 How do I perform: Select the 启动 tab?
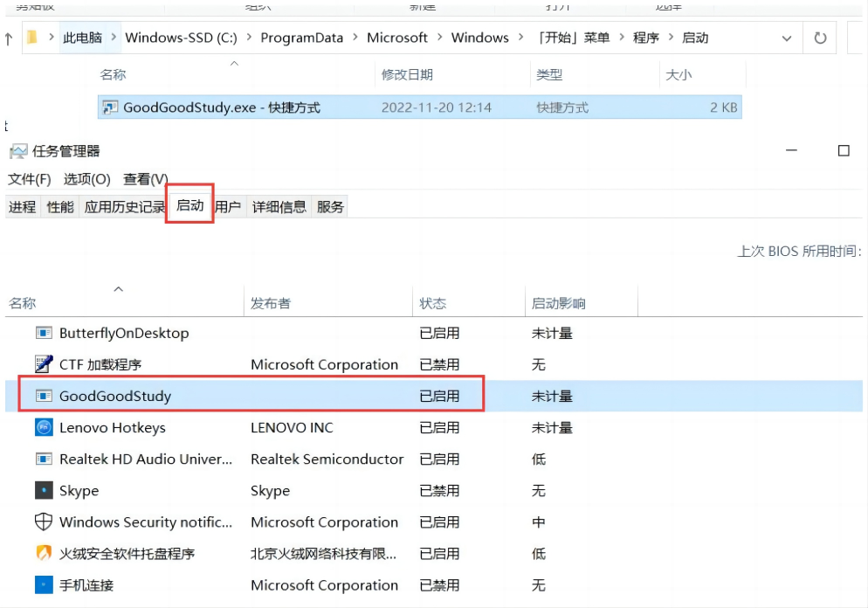pos(189,205)
